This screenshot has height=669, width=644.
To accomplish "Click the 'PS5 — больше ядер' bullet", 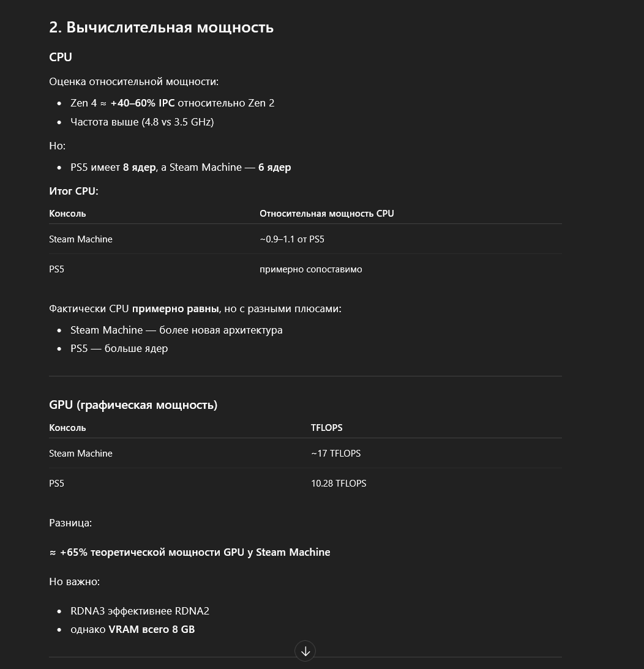I will [119, 349].
